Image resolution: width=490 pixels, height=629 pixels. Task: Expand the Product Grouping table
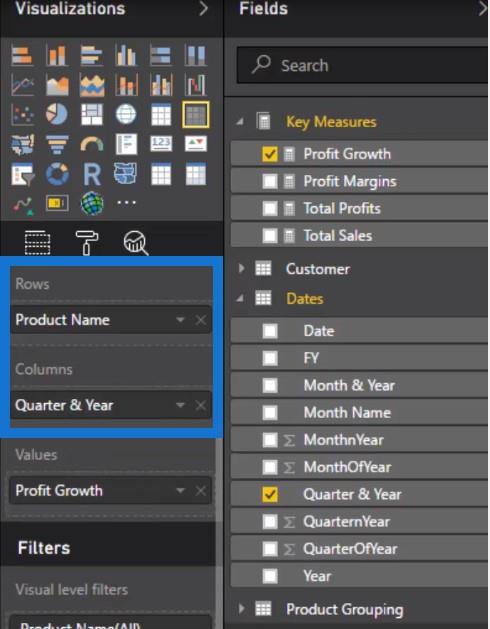click(x=241, y=609)
